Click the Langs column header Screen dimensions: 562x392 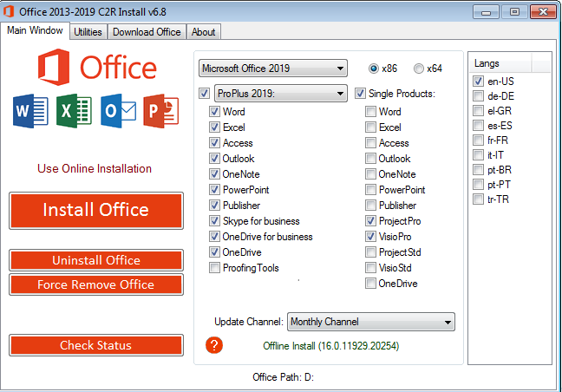tap(500, 63)
